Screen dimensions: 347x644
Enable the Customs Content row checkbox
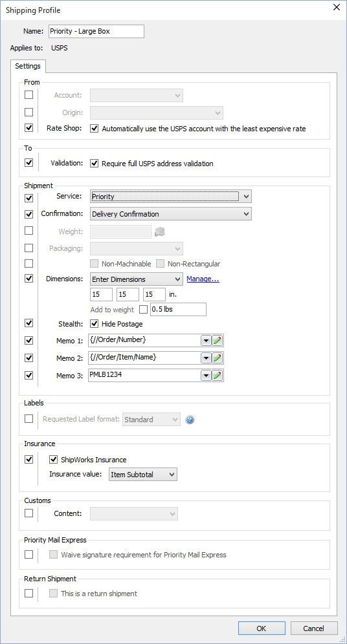28,513
